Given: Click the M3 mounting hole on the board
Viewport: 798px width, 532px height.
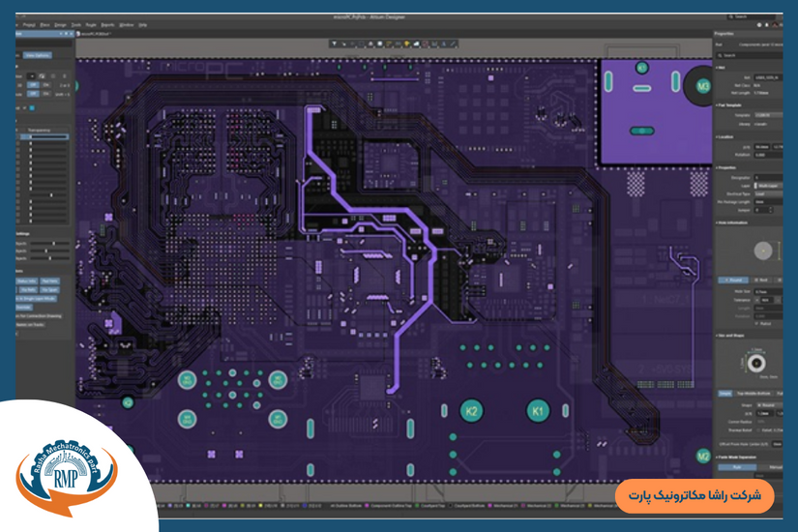Looking at the screenshot, I should pyautogui.click(x=703, y=86).
